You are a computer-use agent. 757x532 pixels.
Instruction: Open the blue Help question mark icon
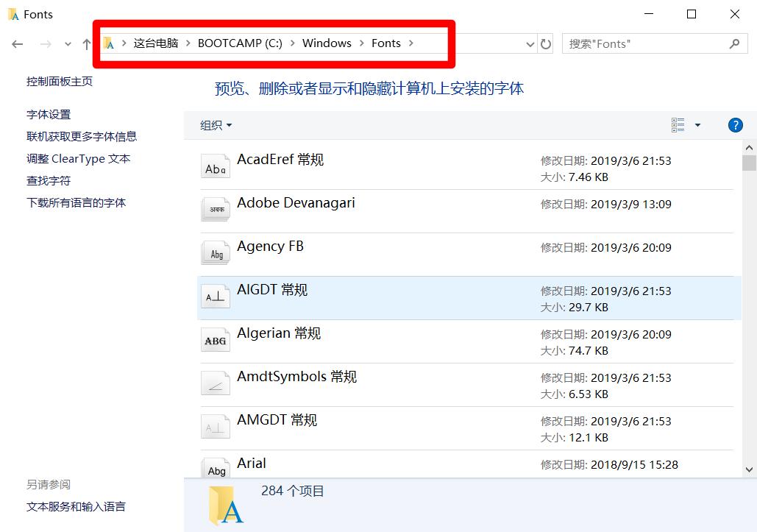point(735,124)
